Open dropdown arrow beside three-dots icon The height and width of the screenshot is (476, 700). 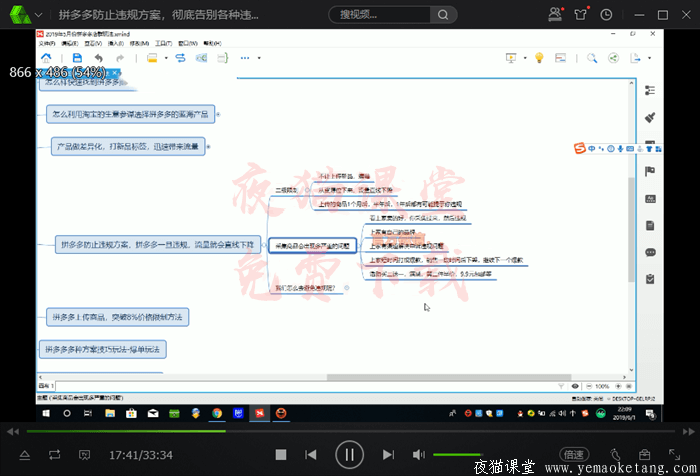click(x=259, y=58)
